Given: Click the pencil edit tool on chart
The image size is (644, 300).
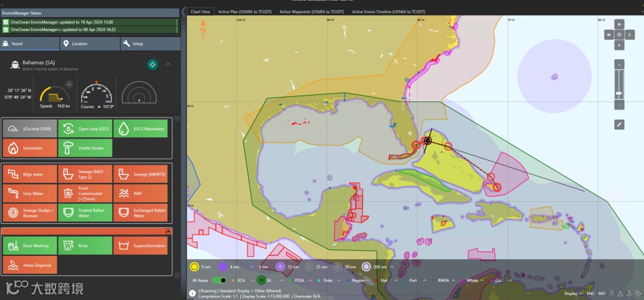Looking at the screenshot, I should pyautogui.click(x=619, y=125).
